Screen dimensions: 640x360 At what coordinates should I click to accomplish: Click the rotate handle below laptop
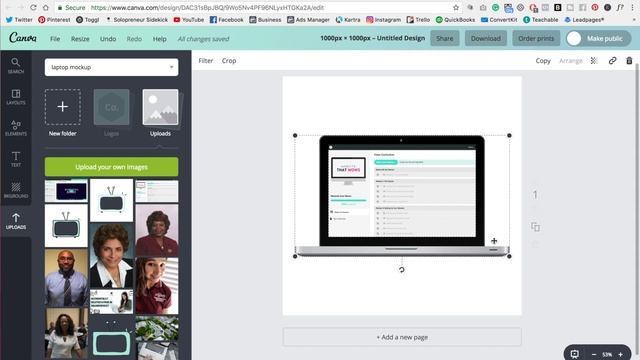[402, 269]
